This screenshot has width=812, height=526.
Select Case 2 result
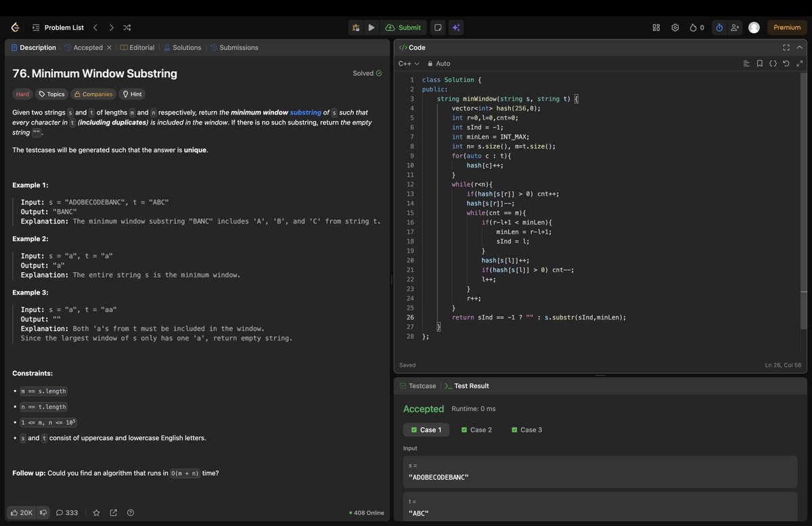476,430
